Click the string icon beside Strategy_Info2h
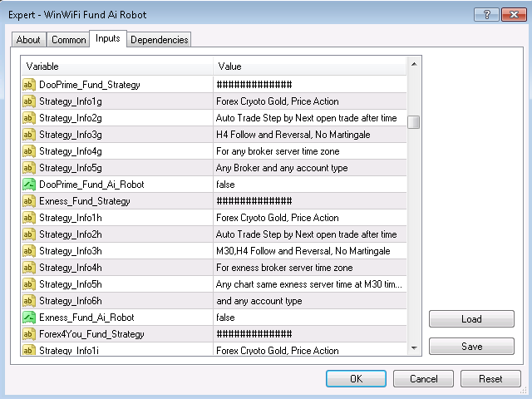This screenshot has height=399, width=532. coord(29,234)
